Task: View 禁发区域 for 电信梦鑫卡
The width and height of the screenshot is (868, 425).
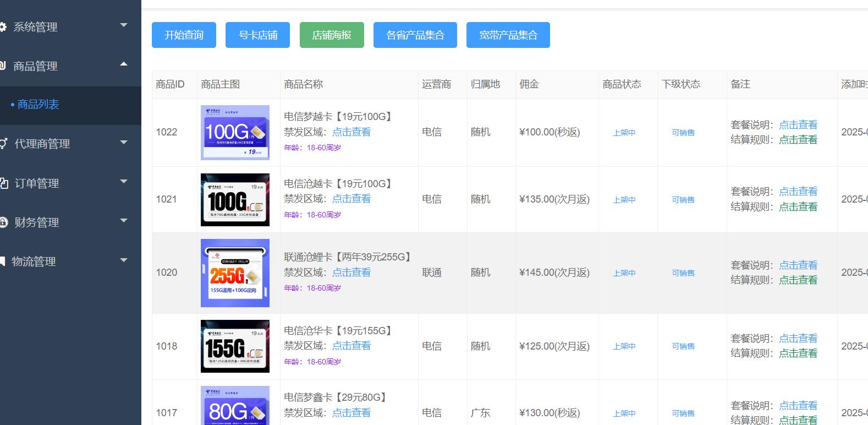Action: pyautogui.click(x=351, y=413)
